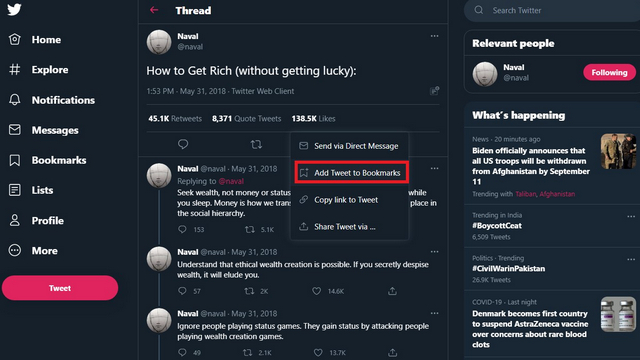Image resolution: width=640 pixels, height=360 pixels.
Task: Like the 'ethical wealth creation' reply
Action: pos(316,291)
